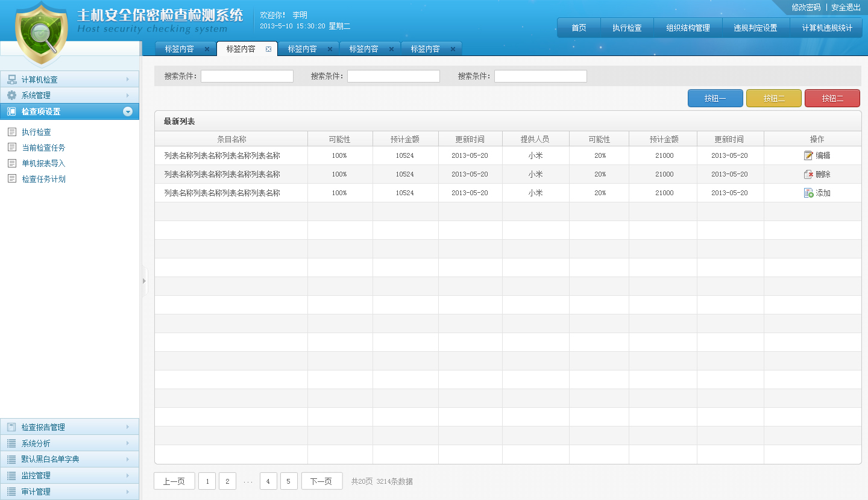The image size is (868, 500).
Task: Focus the first 搜索条件 input field
Action: coord(247,76)
